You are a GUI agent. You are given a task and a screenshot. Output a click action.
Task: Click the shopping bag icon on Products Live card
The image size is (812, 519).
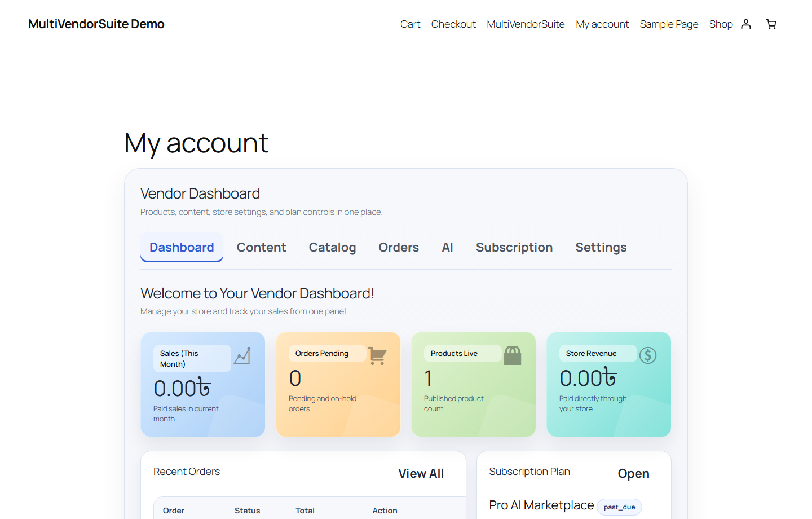(513, 355)
